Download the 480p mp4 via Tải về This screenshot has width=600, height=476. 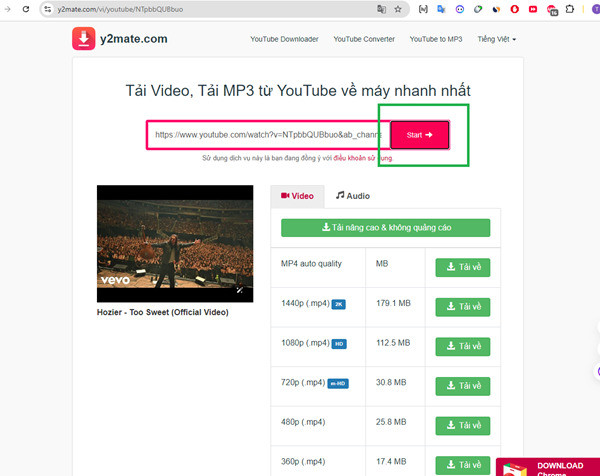pos(463,425)
